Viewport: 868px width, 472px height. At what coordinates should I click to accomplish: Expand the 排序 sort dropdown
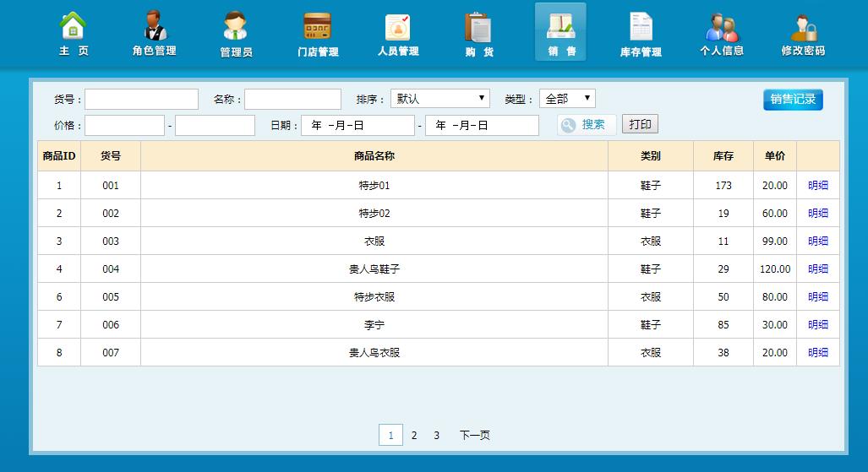click(439, 99)
